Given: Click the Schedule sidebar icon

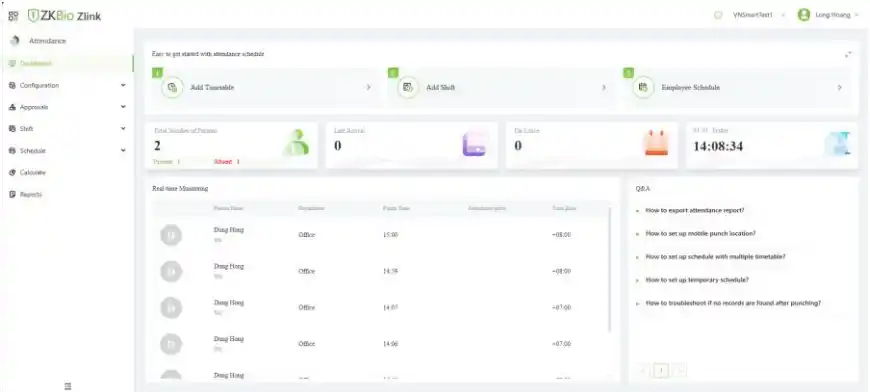Looking at the screenshot, I should (12, 150).
